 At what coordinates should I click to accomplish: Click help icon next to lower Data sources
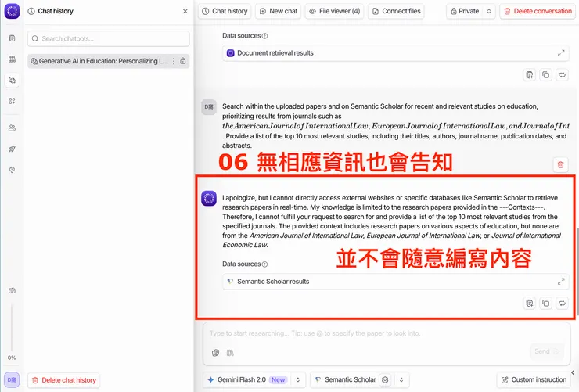[x=264, y=264]
